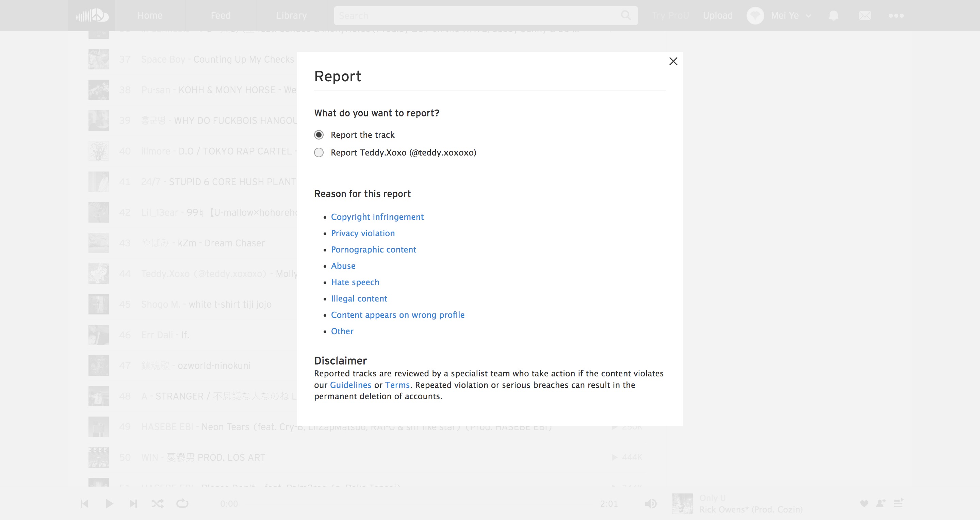Skip to next track in player bar
The image size is (980, 520).
click(133, 504)
